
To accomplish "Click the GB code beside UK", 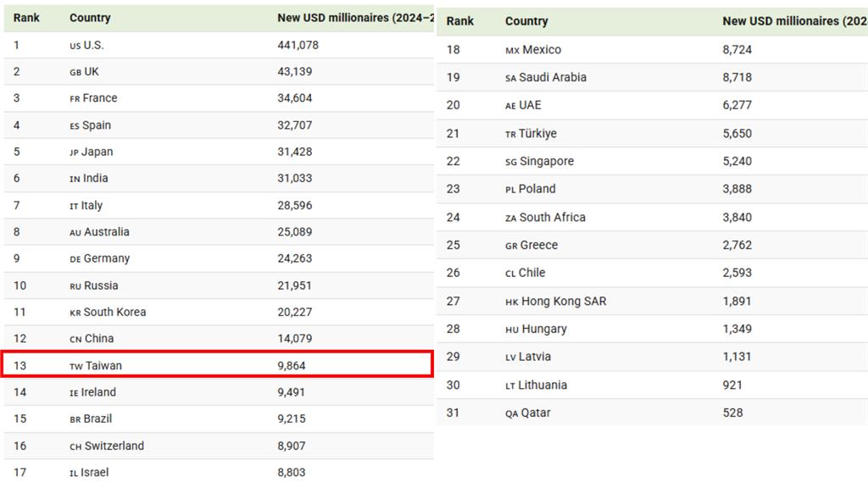I will [75, 73].
